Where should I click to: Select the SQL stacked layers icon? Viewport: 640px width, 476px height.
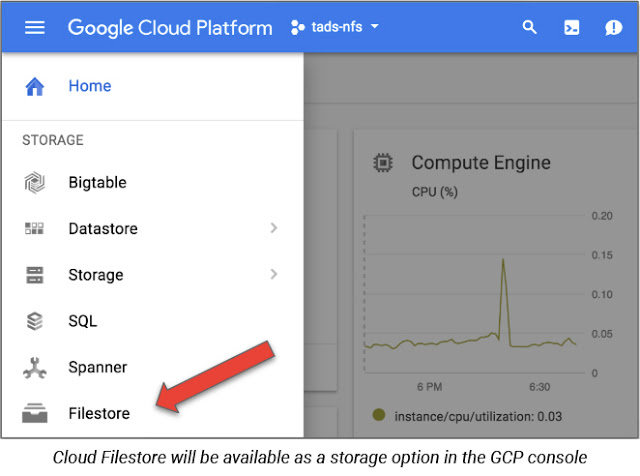[x=35, y=321]
